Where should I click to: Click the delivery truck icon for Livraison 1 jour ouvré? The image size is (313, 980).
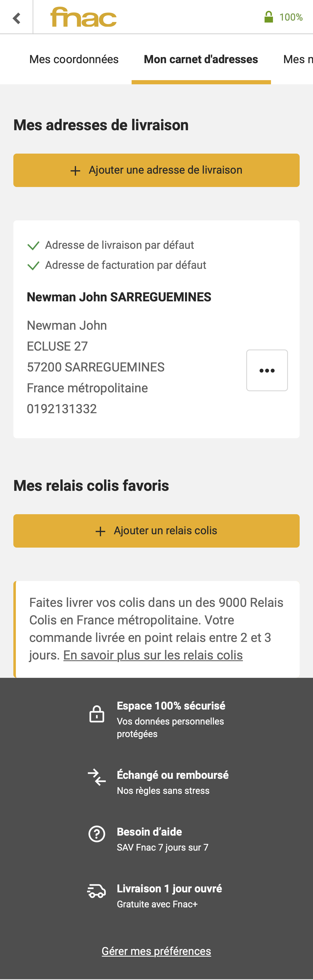tap(97, 890)
